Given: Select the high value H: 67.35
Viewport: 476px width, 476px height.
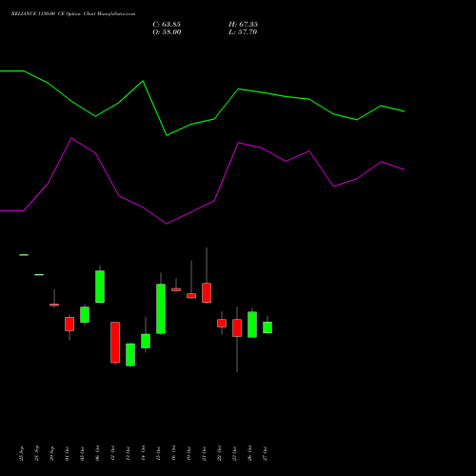Looking at the screenshot, I should [243, 25].
